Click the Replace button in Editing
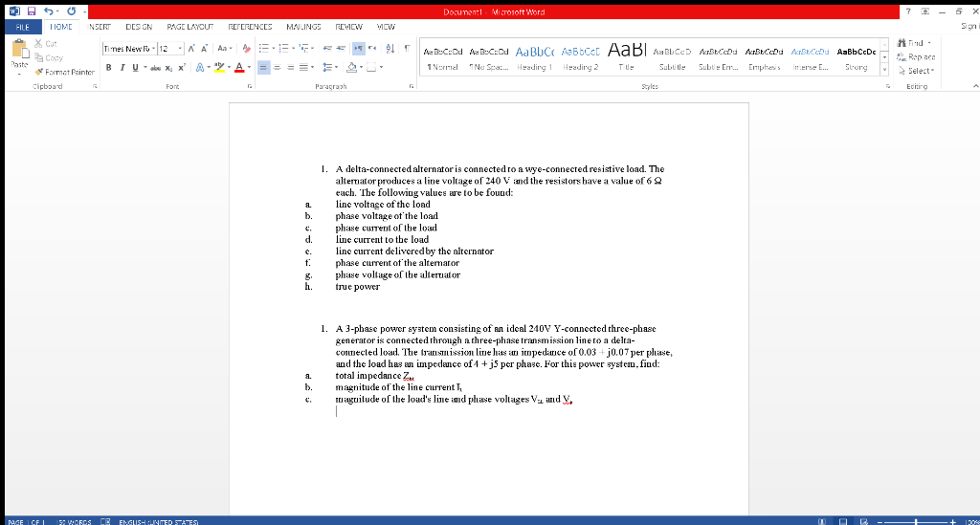The width and height of the screenshot is (980, 525). 917,56
